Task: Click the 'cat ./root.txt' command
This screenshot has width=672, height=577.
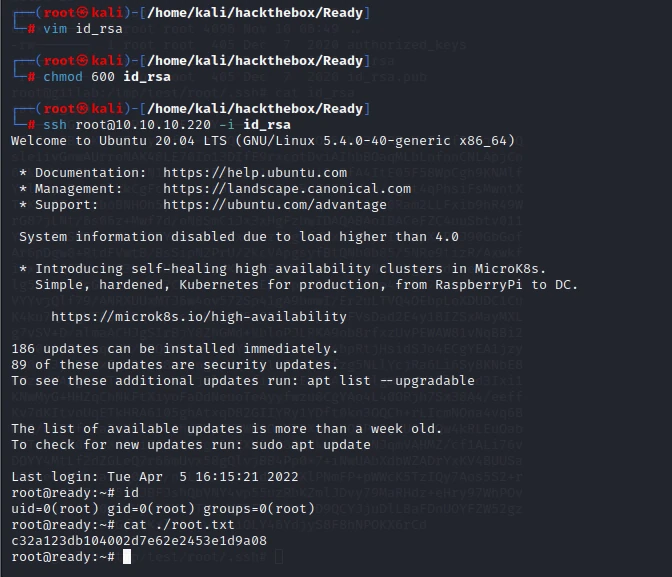Action: coord(179,525)
